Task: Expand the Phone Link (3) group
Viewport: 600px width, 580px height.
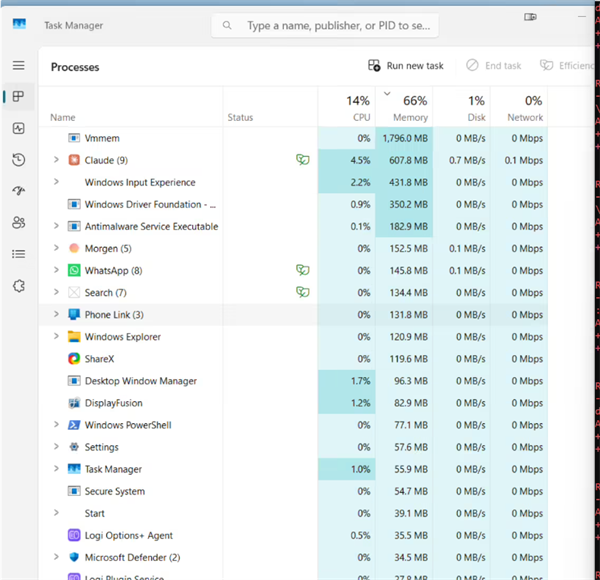Action: click(x=56, y=314)
